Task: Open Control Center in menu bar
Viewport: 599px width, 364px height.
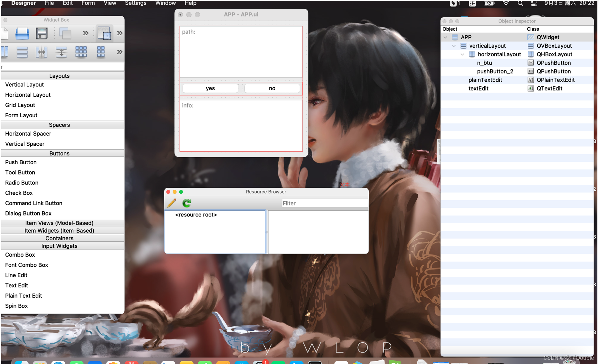Action: point(534,3)
